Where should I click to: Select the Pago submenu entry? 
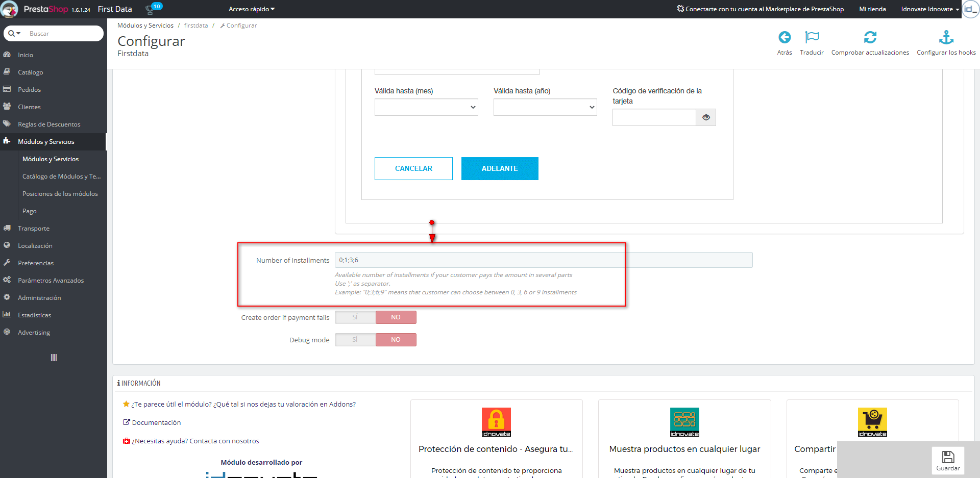click(x=30, y=211)
